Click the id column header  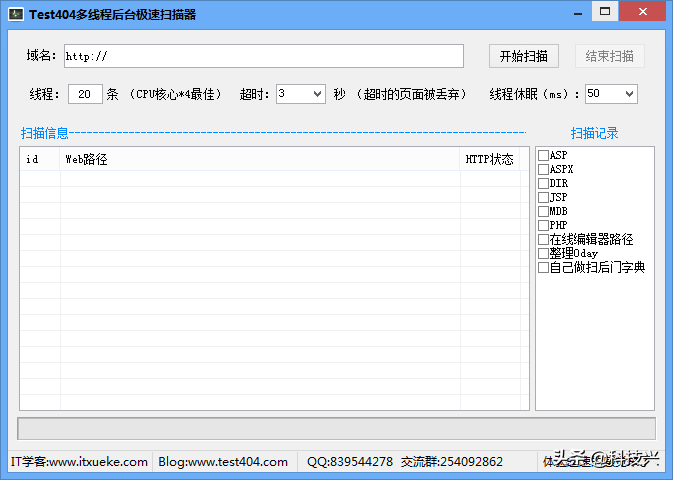(40, 159)
